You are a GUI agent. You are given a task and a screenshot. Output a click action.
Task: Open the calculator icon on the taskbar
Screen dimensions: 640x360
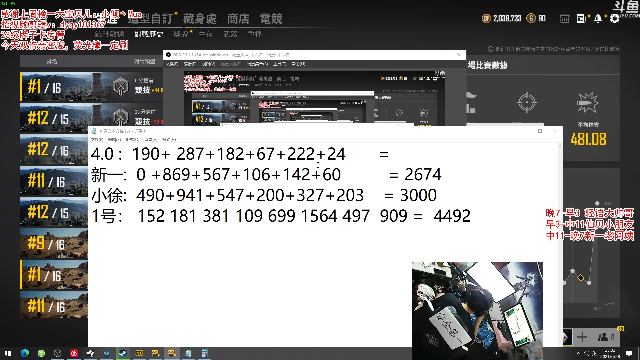(204, 353)
